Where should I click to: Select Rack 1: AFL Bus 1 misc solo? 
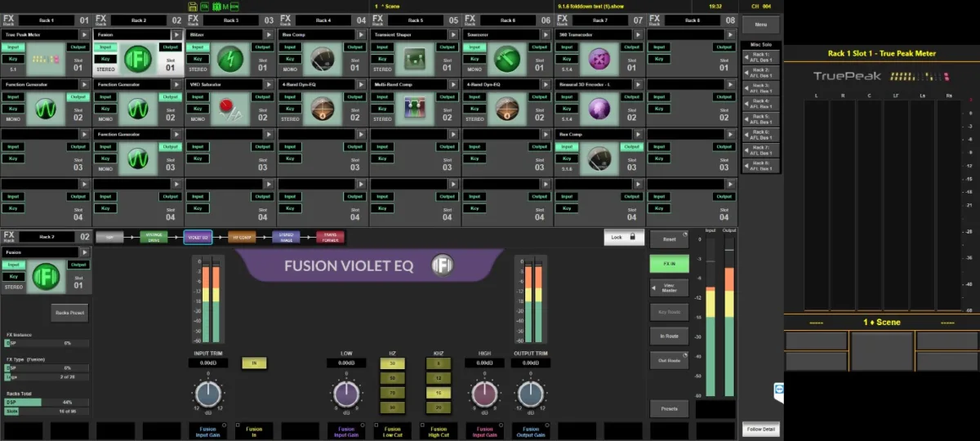coord(761,56)
